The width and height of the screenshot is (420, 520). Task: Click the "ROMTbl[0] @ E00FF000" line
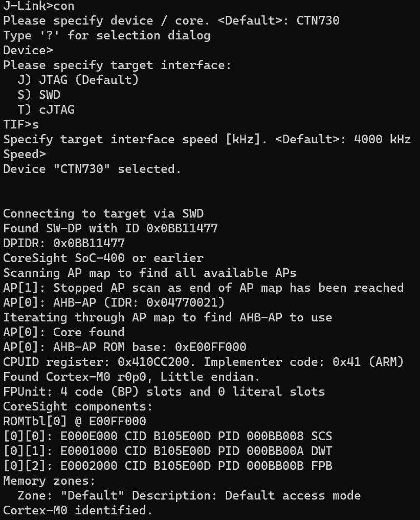[75, 421]
